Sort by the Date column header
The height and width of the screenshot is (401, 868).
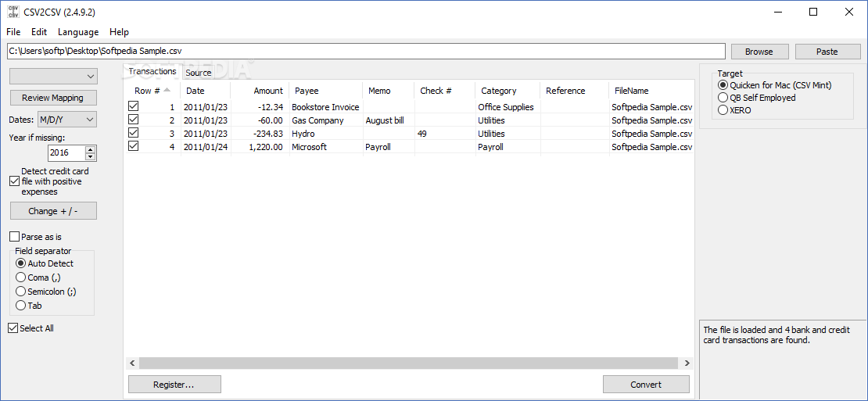pyautogui.click(x=206, y=91)
